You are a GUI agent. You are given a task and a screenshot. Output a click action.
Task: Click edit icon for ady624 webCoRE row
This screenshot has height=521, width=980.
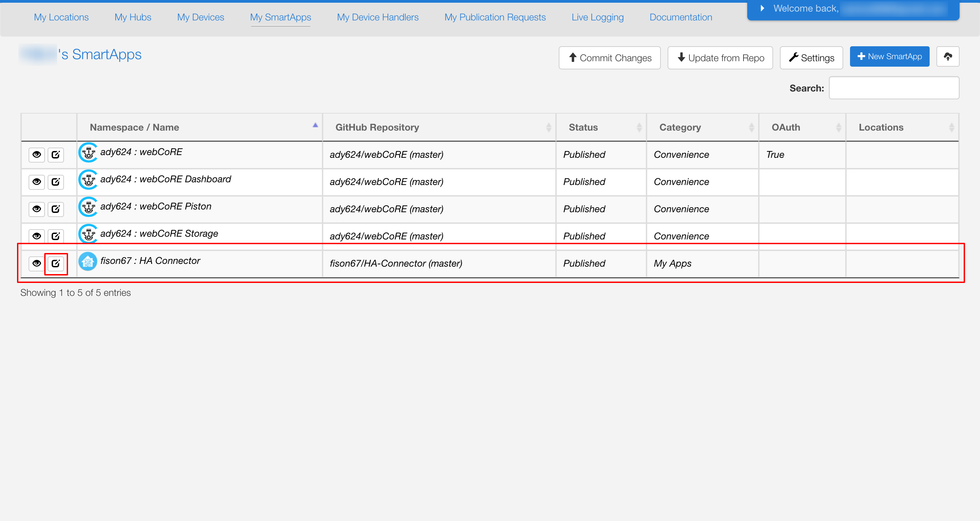(x=55, y=154)
